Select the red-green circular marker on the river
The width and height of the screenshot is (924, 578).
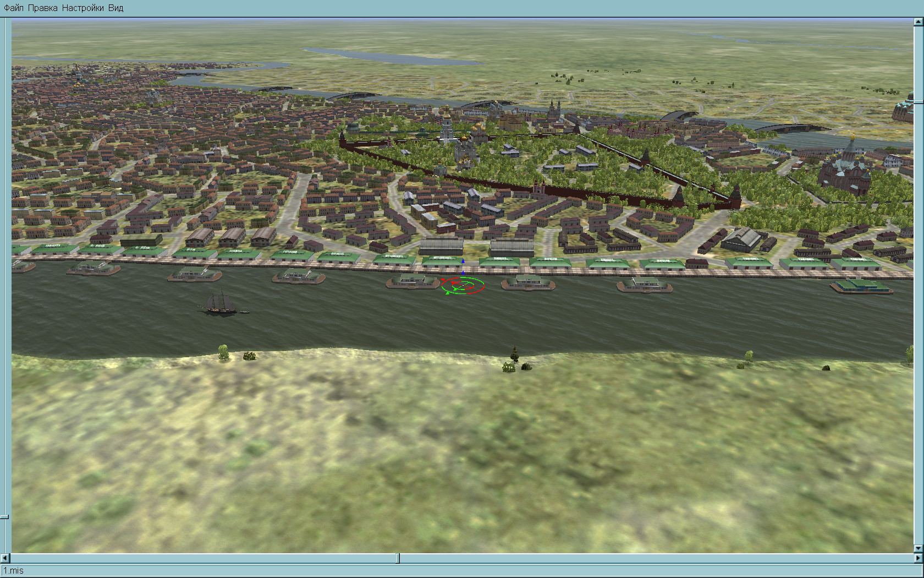[x=463, y=286]
